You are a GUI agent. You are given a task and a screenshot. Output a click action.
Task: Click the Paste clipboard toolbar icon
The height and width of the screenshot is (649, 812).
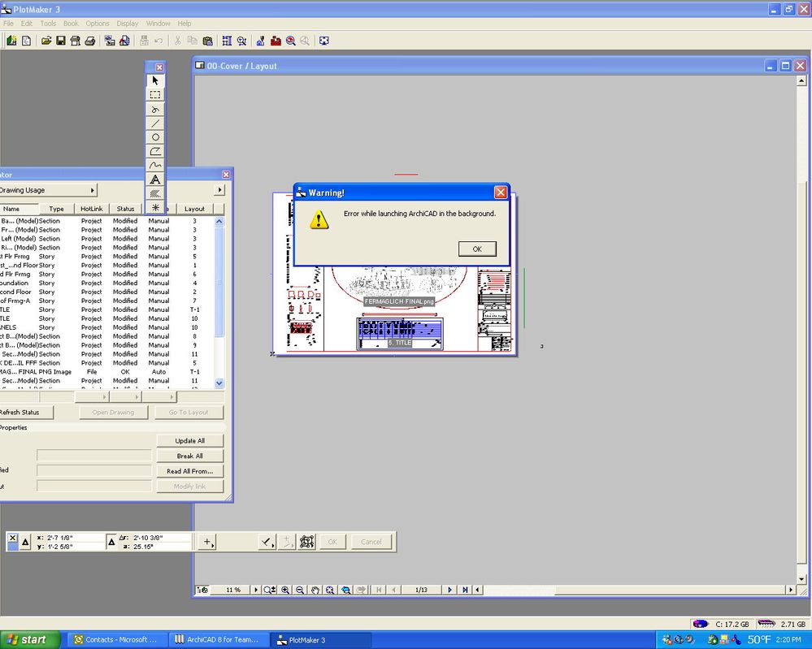(207, 41)
